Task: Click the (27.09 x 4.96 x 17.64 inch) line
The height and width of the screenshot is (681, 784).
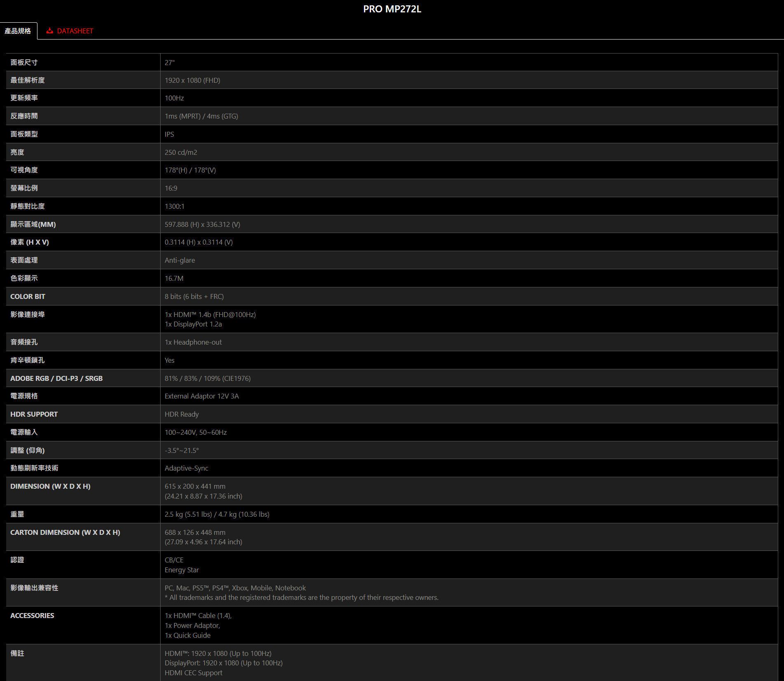Action: click(203, 542)
